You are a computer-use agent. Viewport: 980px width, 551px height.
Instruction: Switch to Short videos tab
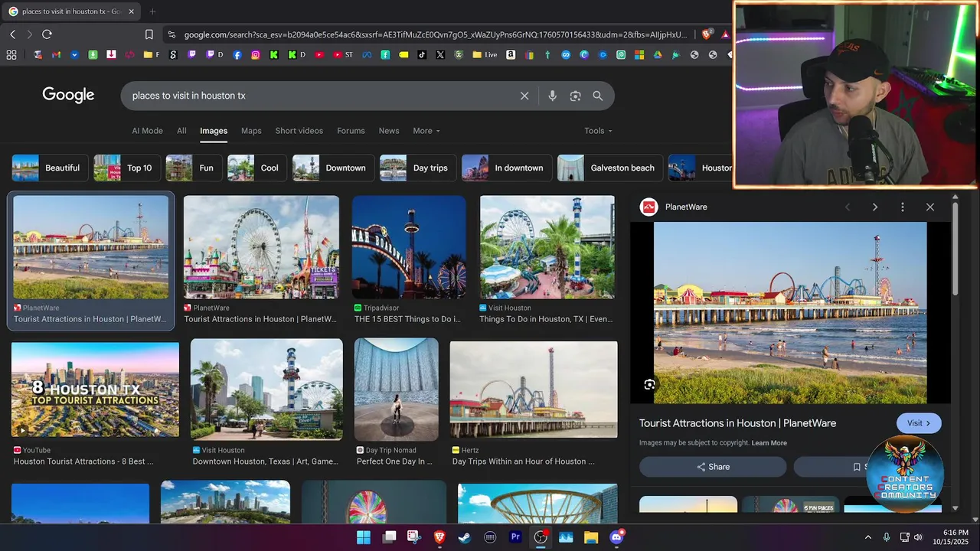point(299,131)
